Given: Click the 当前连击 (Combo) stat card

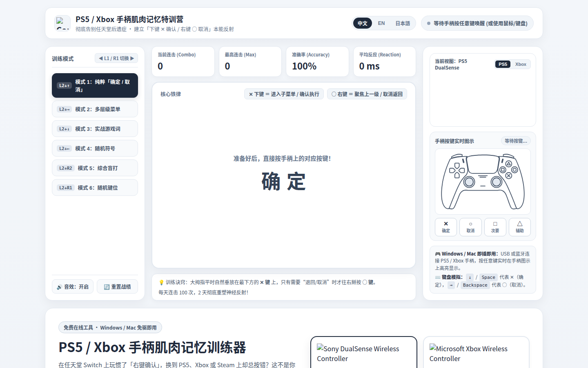Looking at the screenshot, I should (183, 61).
